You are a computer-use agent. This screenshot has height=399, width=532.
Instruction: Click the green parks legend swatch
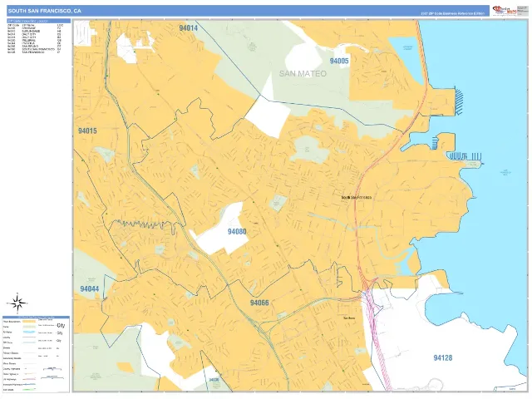pyautogui.click(x=29, y=327)
